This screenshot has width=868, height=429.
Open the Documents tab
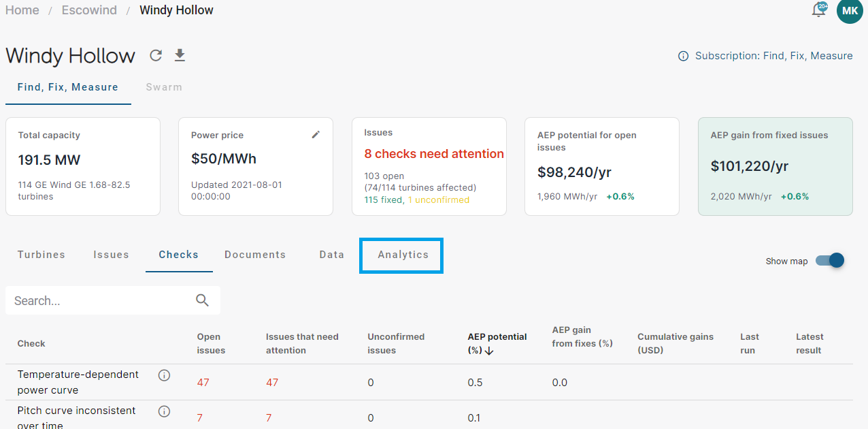click(x=255, y=255)
